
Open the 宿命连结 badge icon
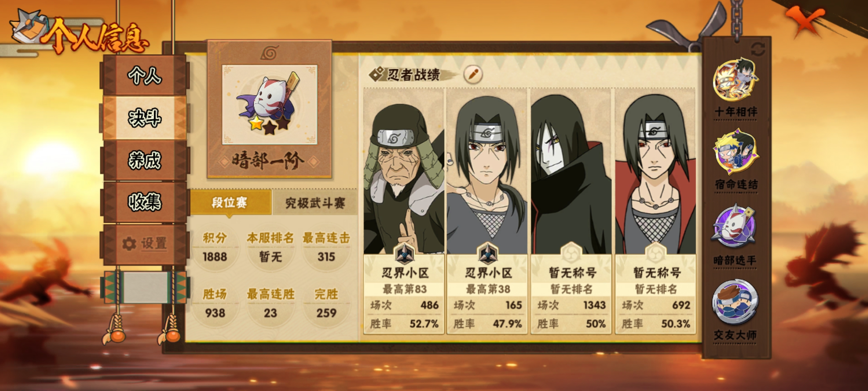click(736, 154)
